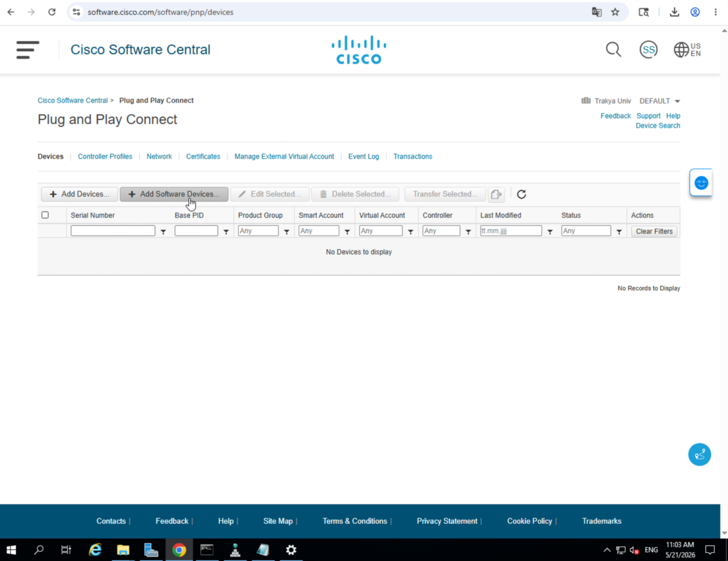Click the Add Software Devices button
Image resolution: width=728 pixels, height=561 pixels.
click(174, 194)
